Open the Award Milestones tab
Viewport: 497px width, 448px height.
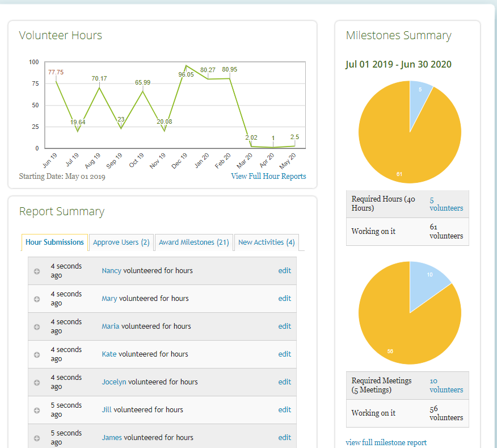(x=193, y=242)
